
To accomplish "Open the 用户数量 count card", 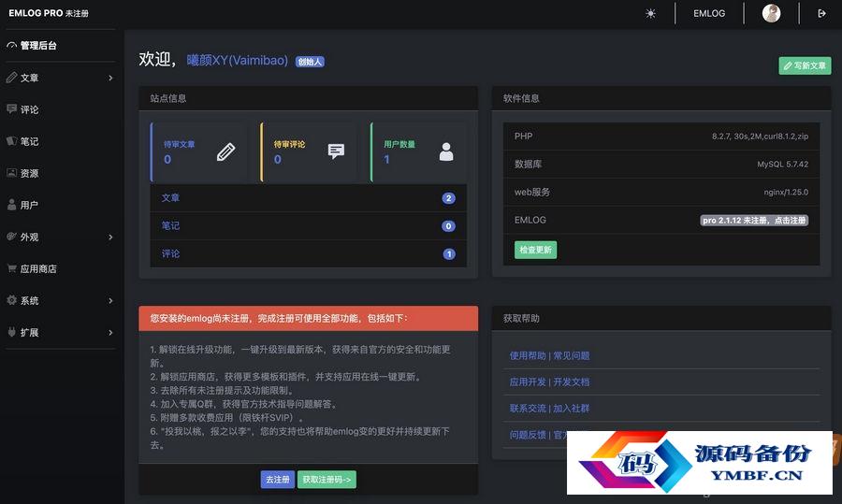I will 419,151.
